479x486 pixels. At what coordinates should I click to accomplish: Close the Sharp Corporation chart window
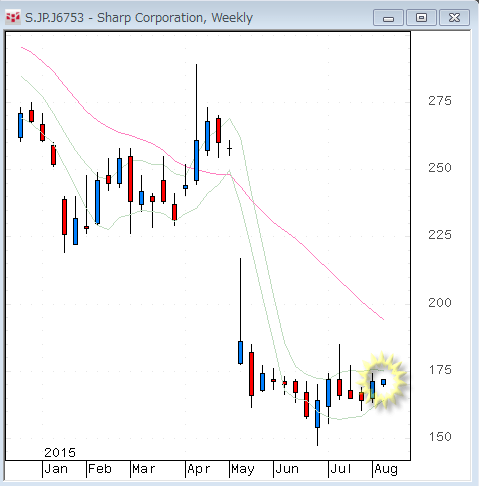454,18
